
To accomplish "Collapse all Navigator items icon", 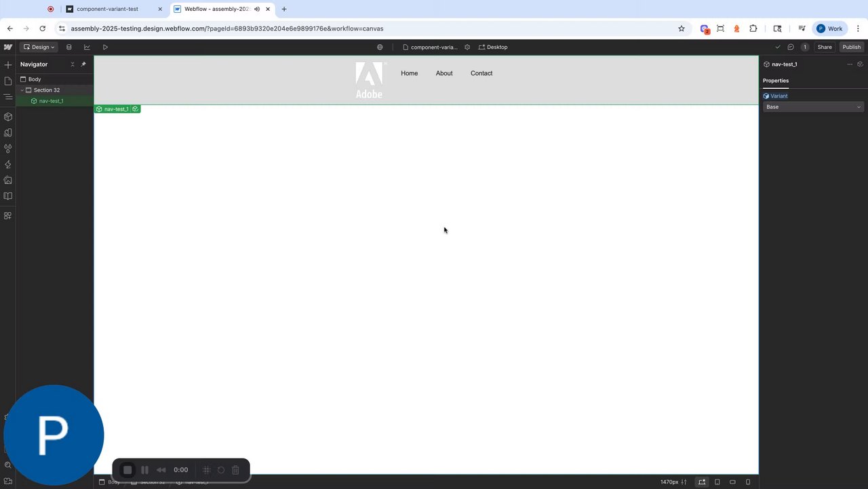I will coord(73,64).
